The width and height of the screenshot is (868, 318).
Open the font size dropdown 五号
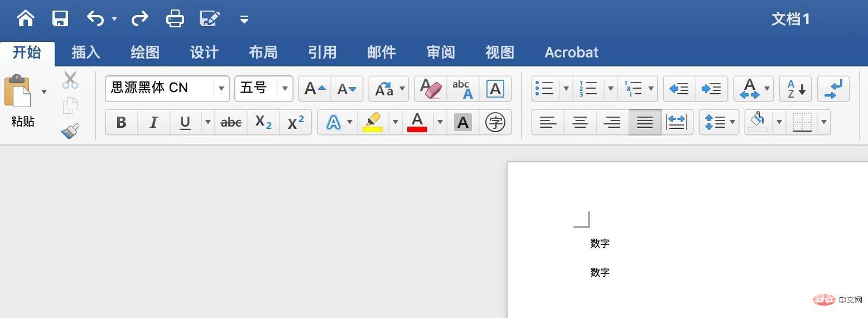click(x=284, y=89)
